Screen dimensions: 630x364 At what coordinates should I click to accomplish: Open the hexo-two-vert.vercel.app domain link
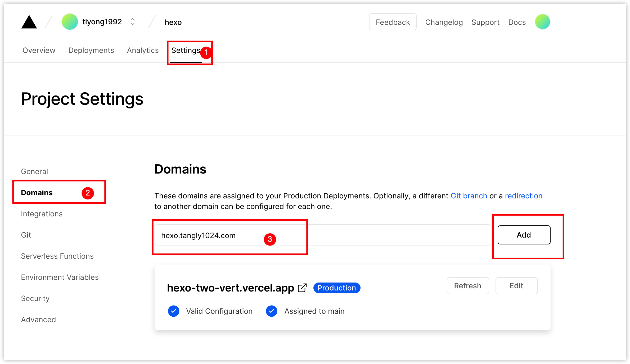click(231, 288)
